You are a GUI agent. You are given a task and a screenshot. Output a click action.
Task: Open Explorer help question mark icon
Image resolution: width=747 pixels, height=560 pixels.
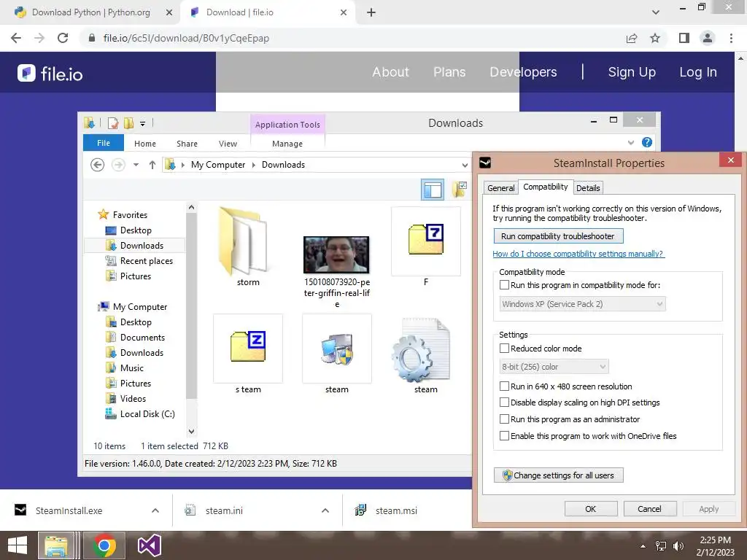pyautogui.click(x=646, y=142)
